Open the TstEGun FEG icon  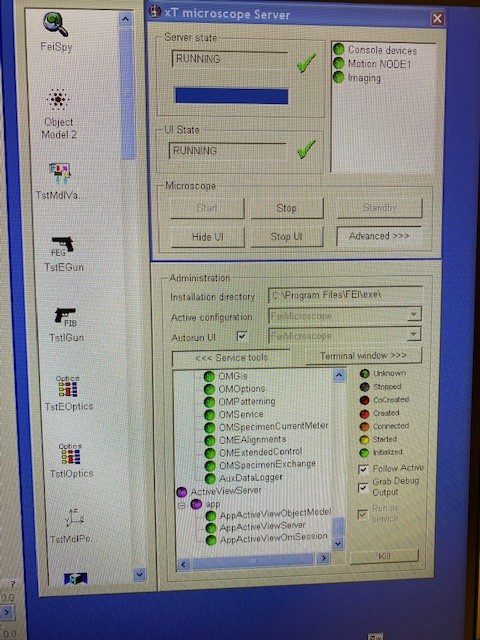[x=62, y=247]
